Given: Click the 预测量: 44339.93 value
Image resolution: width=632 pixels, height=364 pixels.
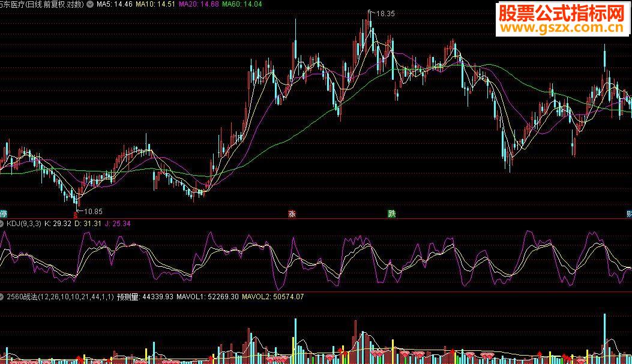Looking at the screenshot, I should (145, 297).
